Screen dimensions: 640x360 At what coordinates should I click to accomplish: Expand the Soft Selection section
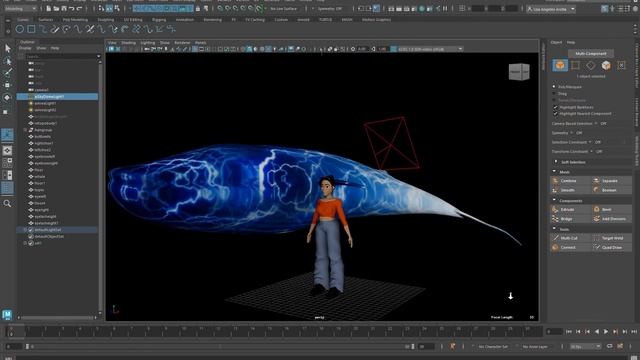(556, 162)
